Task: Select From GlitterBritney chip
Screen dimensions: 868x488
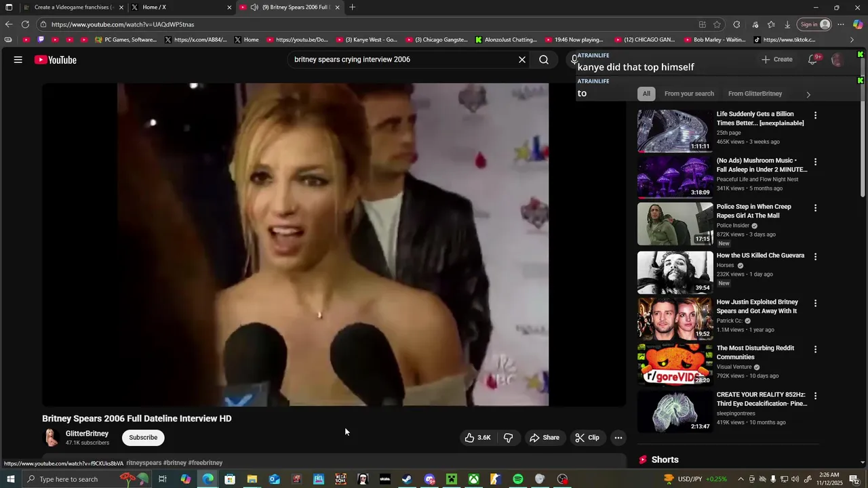Action: click(x=755, y=94)
